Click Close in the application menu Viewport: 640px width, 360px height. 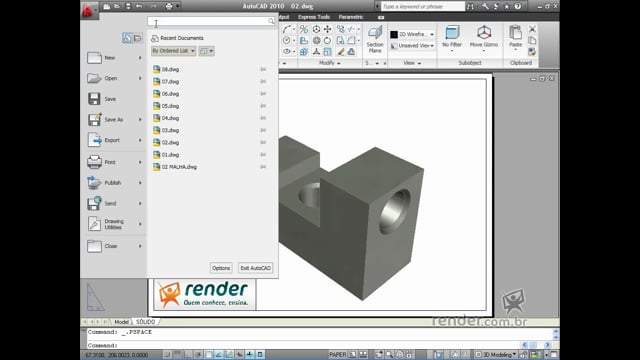[x=114, y=246]
